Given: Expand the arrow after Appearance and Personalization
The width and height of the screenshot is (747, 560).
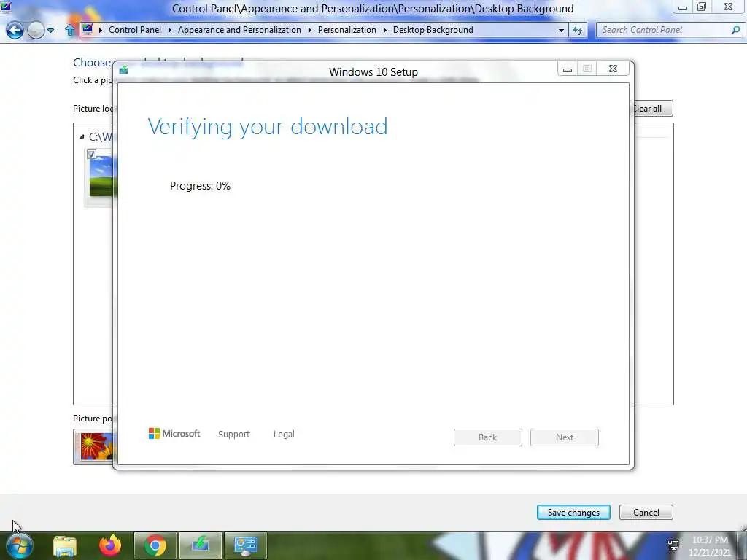Looking at the screenshot, I should 309,30.
